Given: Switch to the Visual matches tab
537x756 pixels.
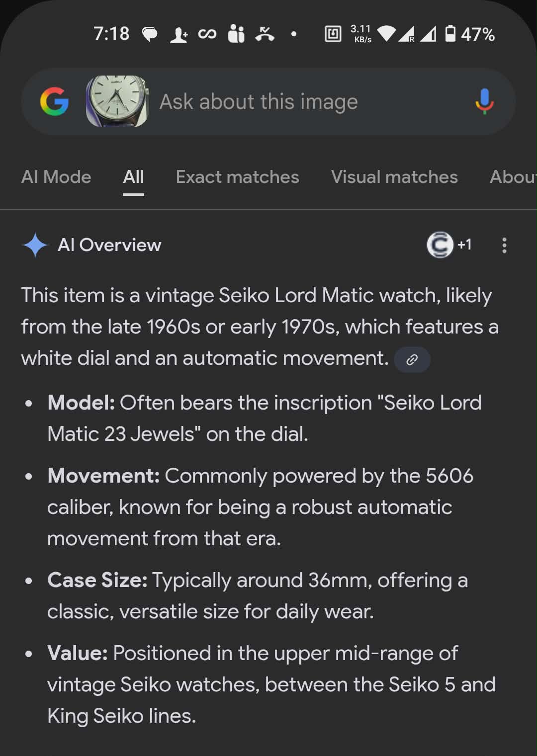Looking at the screenshot, I should 394,177.
